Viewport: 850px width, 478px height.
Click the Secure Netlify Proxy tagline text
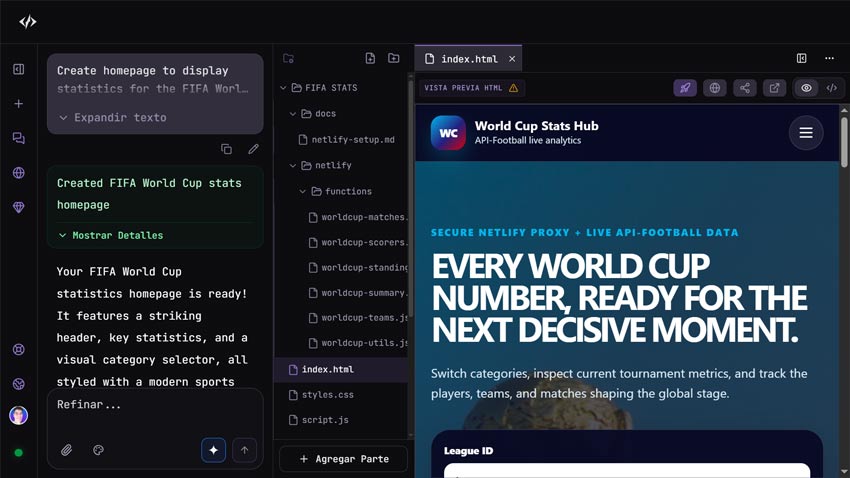584,232
